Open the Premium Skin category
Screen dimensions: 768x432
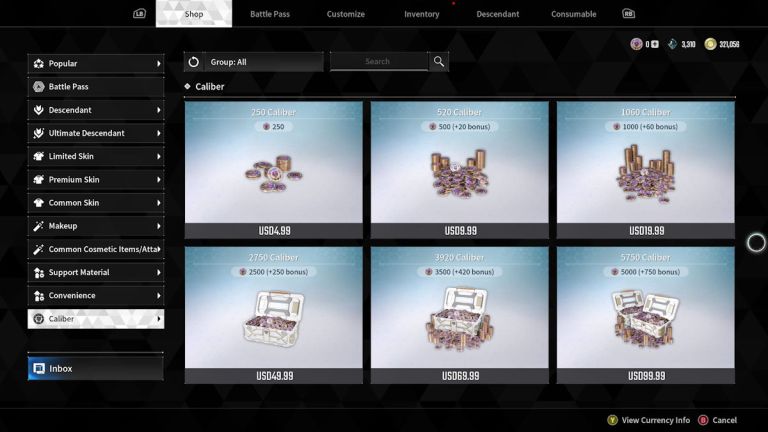96,180
